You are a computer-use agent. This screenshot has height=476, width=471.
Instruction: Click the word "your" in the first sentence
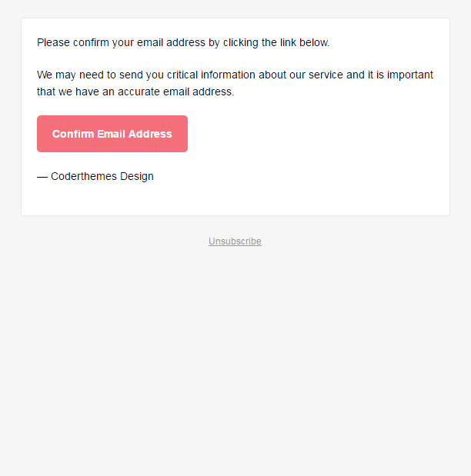pyautogui.click(x=123, y=43)
